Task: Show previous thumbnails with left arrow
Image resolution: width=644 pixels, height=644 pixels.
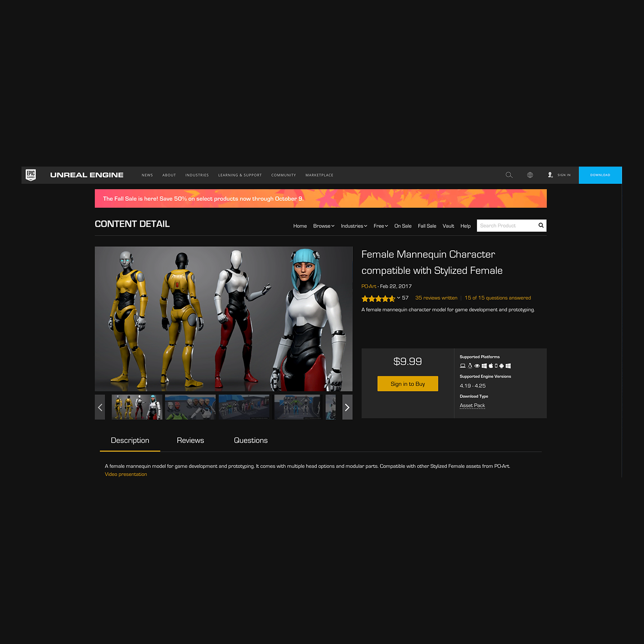Action: click(x=100, y=407)
